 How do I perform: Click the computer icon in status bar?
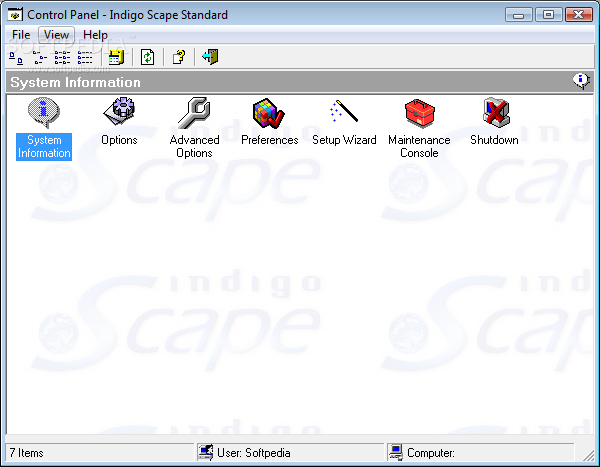(395, 452)
